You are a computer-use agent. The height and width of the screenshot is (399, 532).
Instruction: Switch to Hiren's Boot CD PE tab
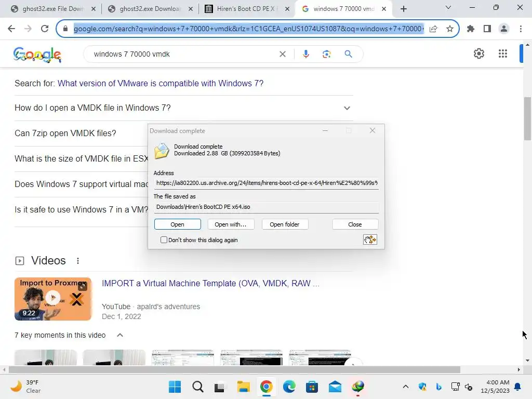point(246,9)
